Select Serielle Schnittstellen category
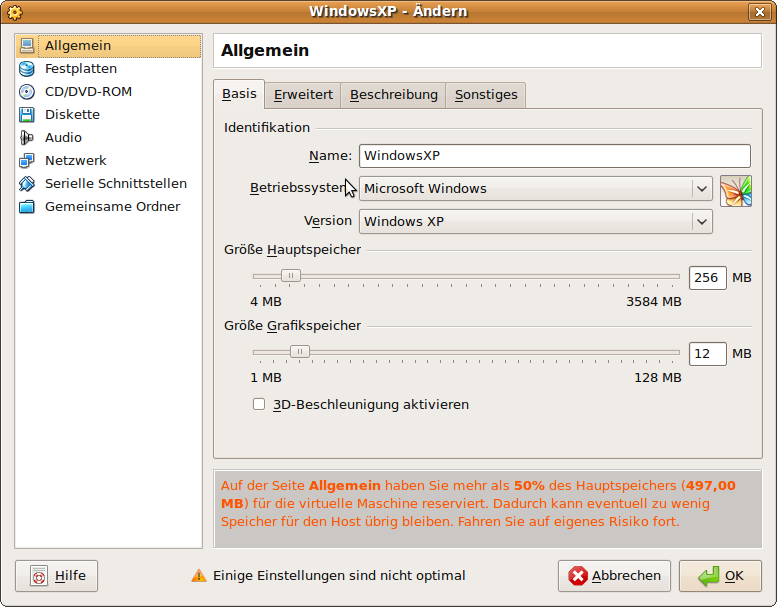The width and height of the screenshot is (777, 607). coord(109,184)
